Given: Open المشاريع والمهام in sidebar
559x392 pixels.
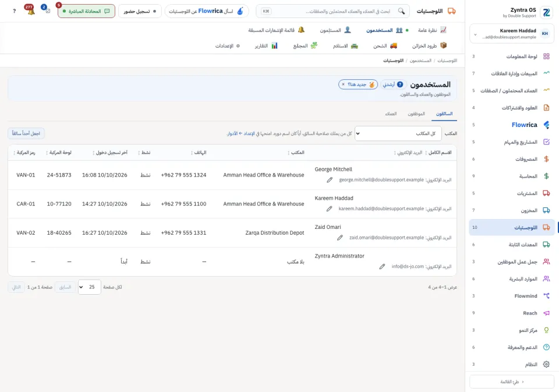Looking at the screenshot, I should [511, 142].
